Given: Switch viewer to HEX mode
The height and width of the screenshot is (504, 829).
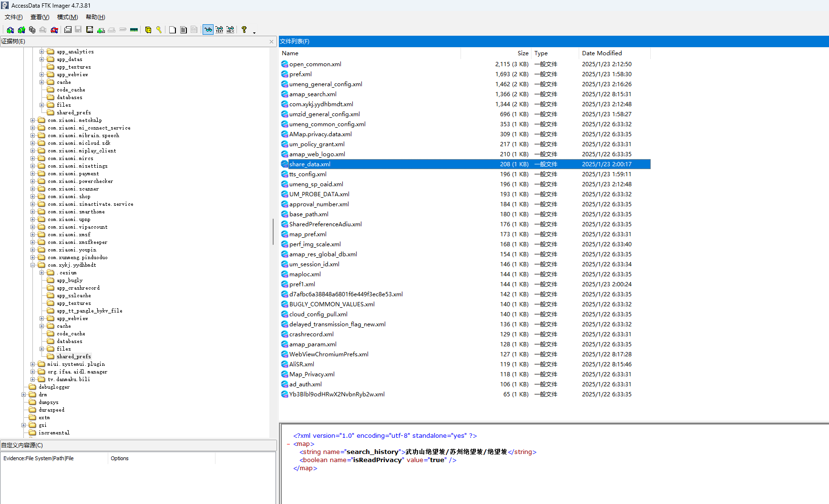Looking at the screenshot, I should tap(230, 30).
